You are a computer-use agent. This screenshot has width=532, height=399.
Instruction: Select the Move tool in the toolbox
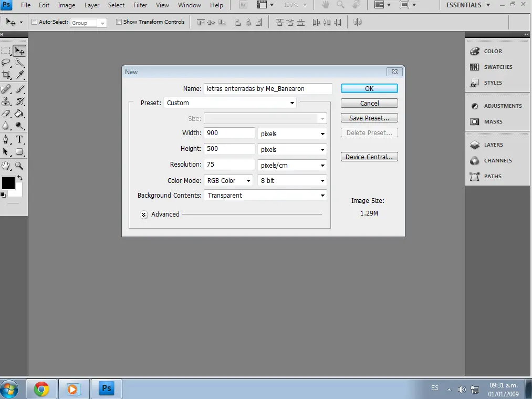(19, 51)
